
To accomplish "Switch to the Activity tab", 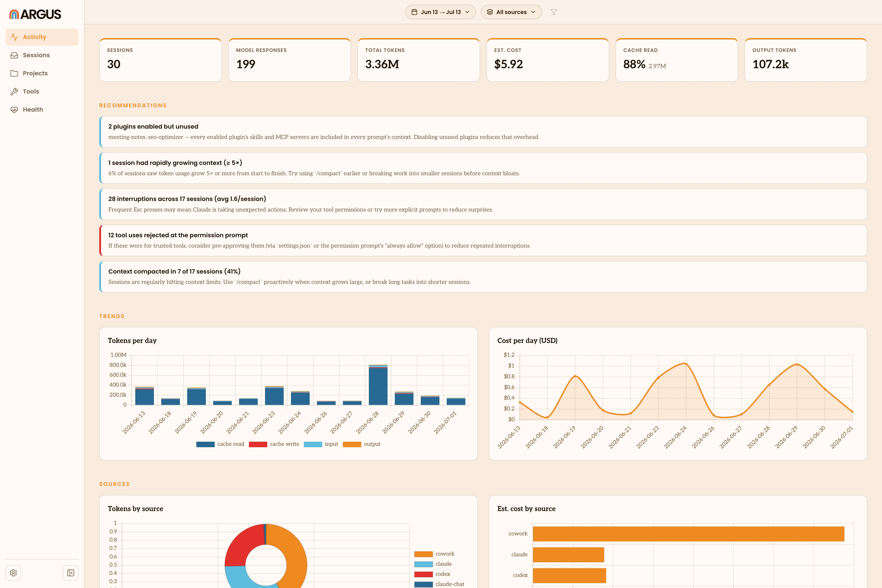I will [x=42, y=37].
